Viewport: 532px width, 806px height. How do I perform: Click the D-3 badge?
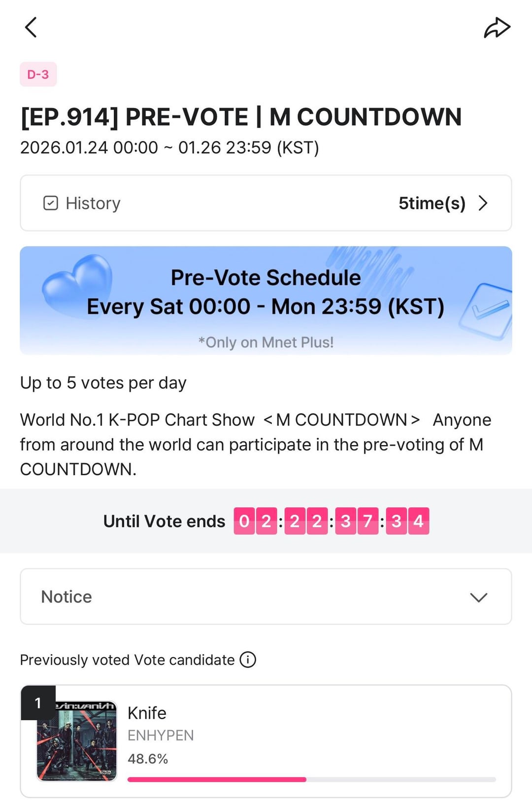[x=38, y=74]
